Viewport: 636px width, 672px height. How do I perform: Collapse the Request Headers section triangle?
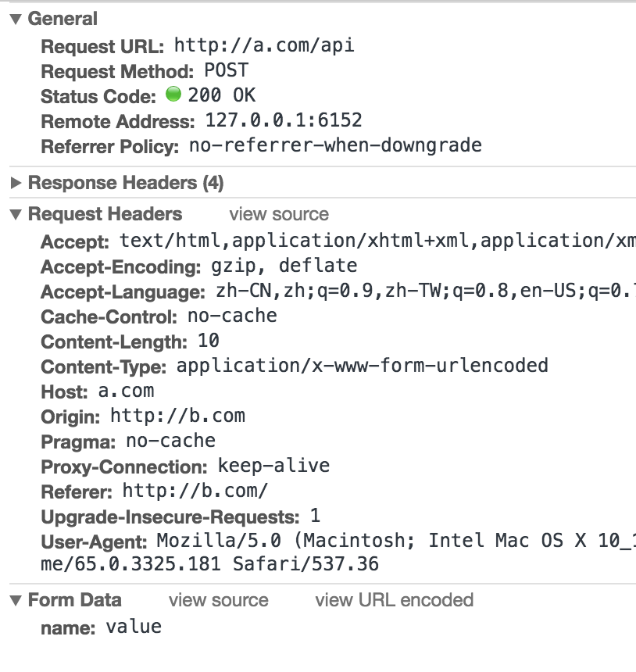click(16, 214)
